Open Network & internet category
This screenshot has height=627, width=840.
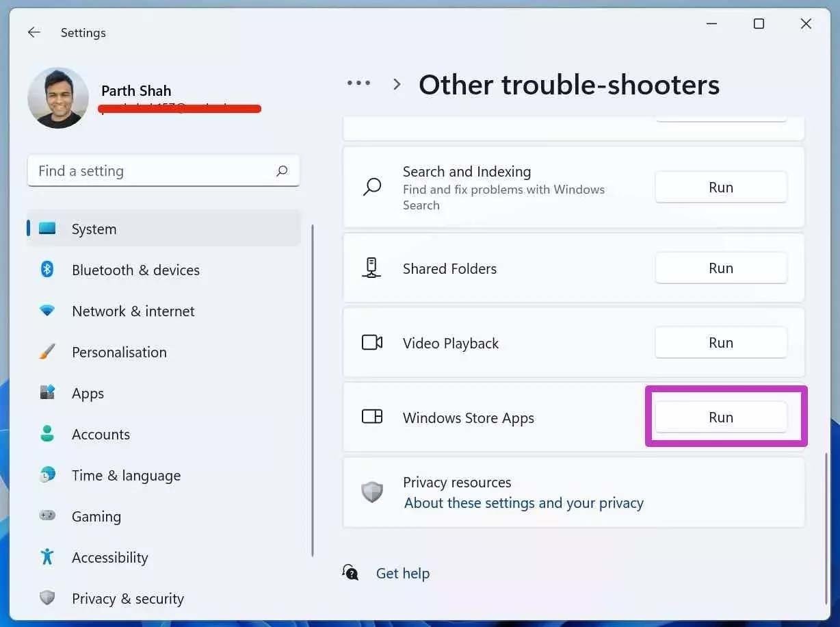click(164, 311)
